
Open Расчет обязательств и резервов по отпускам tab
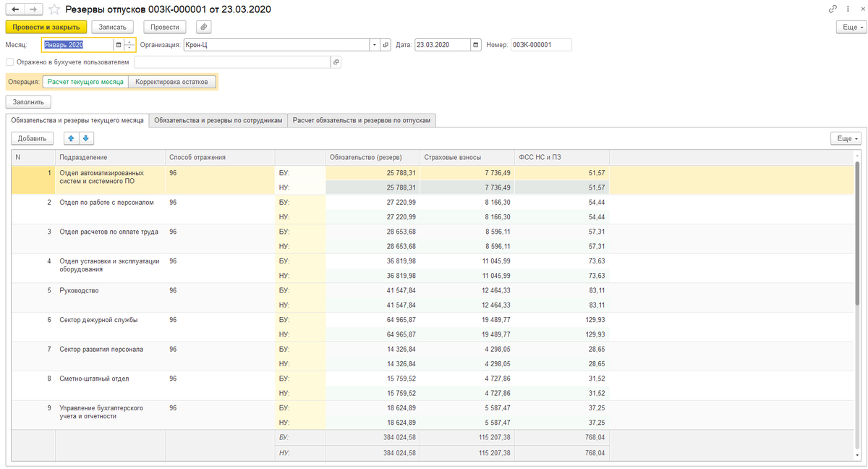click(x=362, y=121)
